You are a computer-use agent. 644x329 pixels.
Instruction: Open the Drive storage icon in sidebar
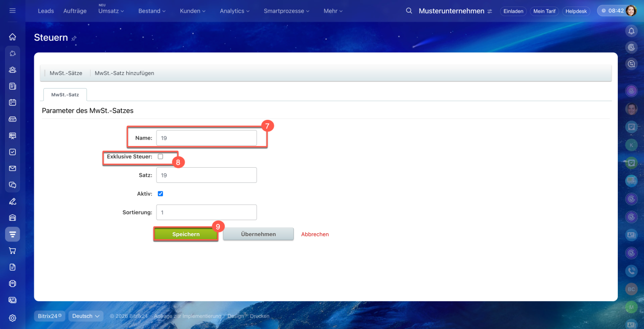[x=13, y=119]
